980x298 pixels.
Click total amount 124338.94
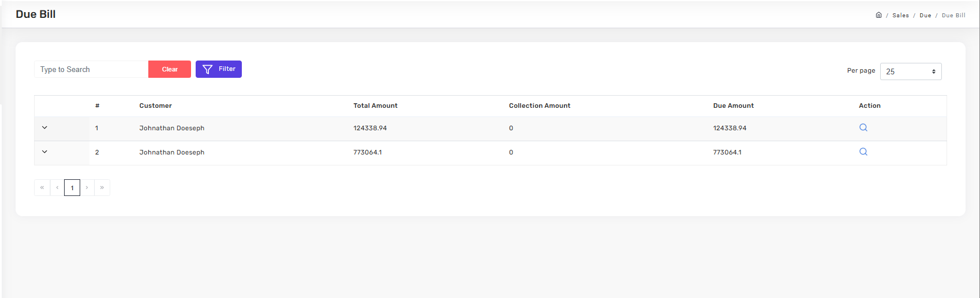370,128
